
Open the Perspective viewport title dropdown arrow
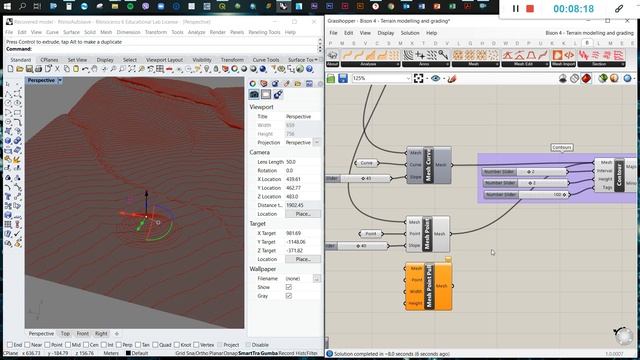pos(60,80)
